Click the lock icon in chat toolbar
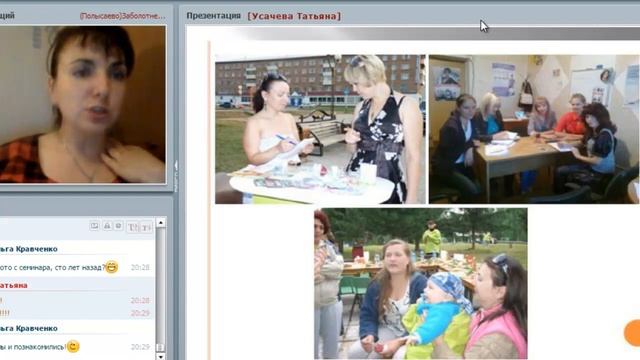This screenshot has width=640, height=360. pos(107,226)
